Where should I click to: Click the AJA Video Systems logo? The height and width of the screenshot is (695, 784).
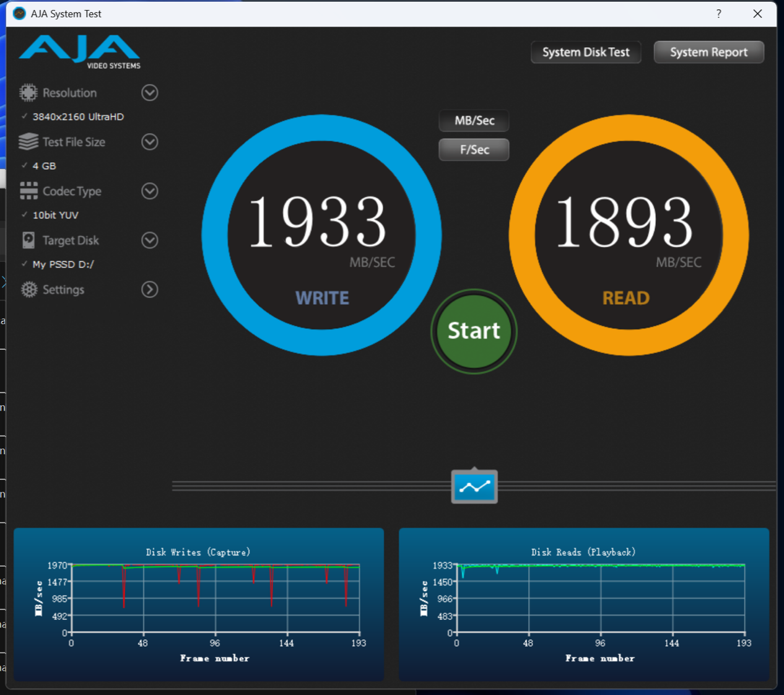pyautogui.click(x=80, y=52)
